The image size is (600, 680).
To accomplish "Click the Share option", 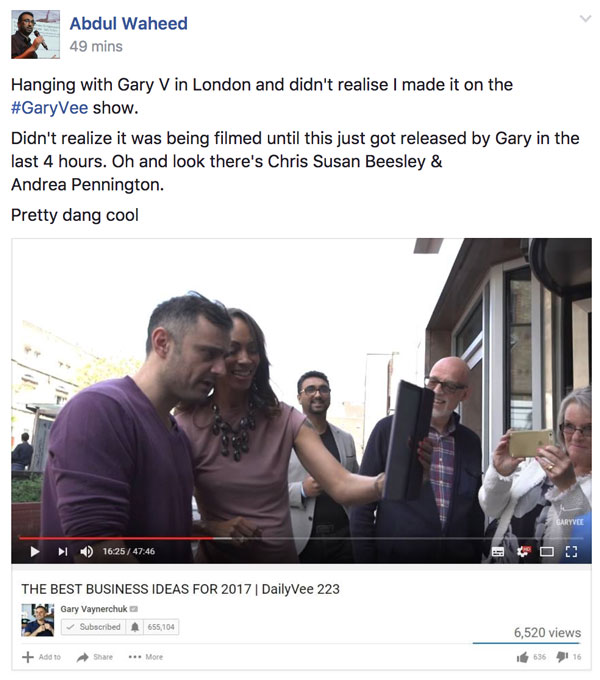I will (95, 657).
